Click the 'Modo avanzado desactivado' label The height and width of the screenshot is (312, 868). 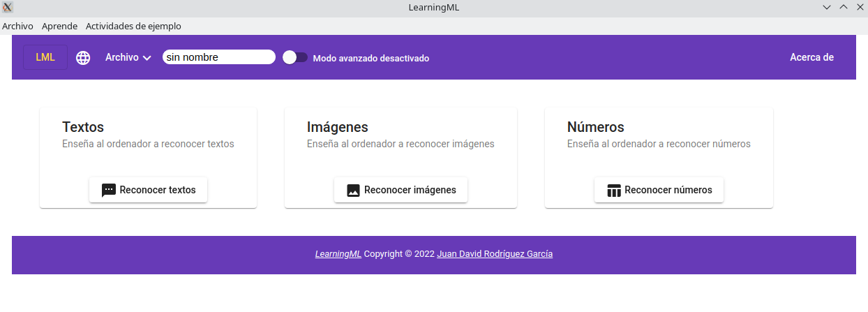pos(371,59)
